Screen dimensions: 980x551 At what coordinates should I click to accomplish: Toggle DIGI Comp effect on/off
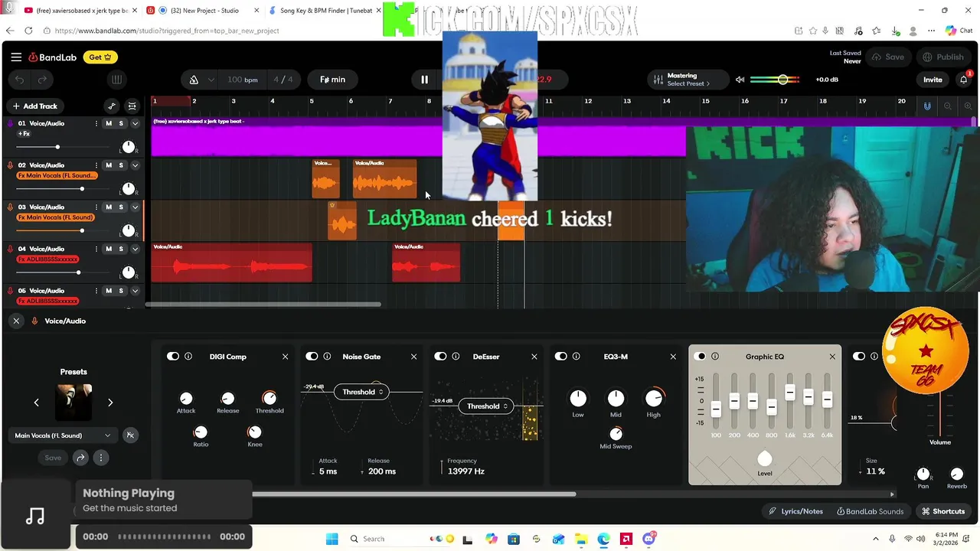pyautogui.click(x=173, y=357)
